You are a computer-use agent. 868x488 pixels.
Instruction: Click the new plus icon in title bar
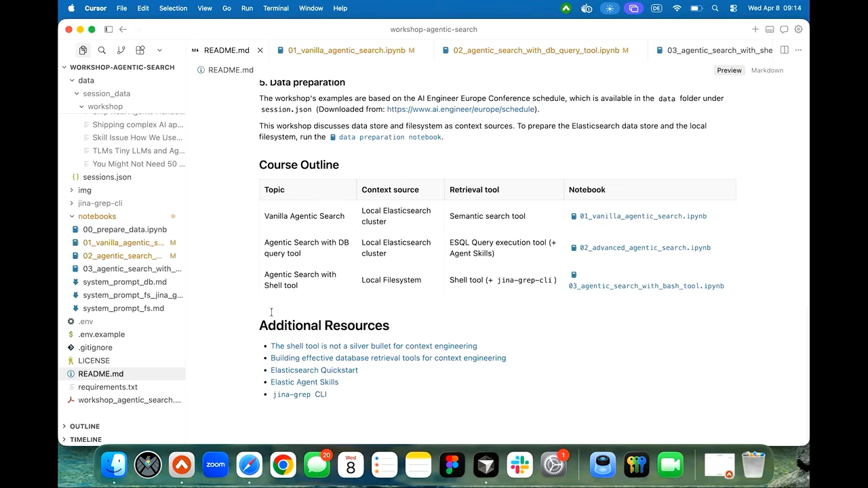pyautogui.click(x=755, y=29)
